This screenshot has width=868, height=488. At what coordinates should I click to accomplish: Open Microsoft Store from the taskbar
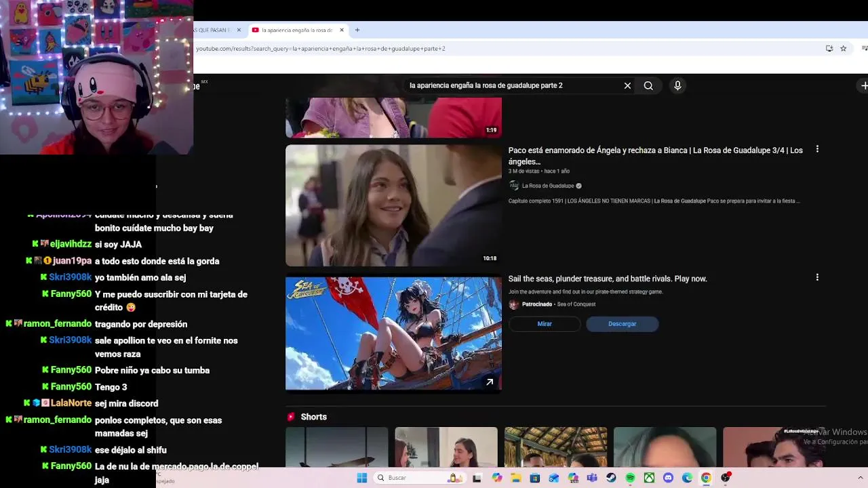click(x=535, y=478)
